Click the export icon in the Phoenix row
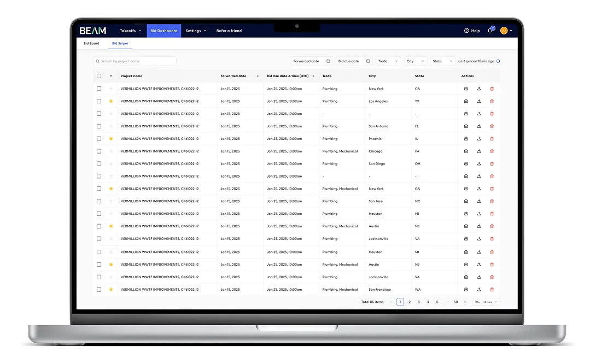Viewport: 590px width, 364px height. (479, 139)
